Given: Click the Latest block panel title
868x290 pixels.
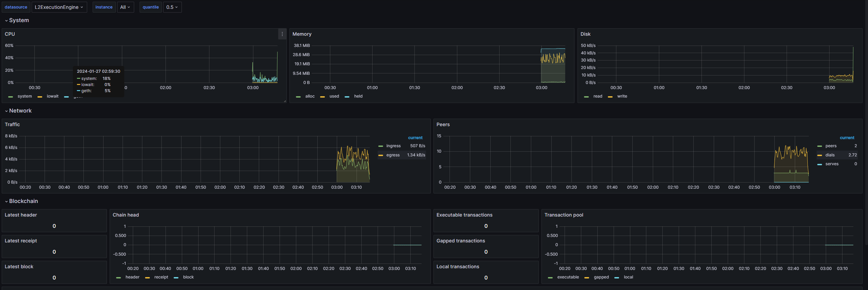Looking at the screenshot, I should (x=19, y=267).
